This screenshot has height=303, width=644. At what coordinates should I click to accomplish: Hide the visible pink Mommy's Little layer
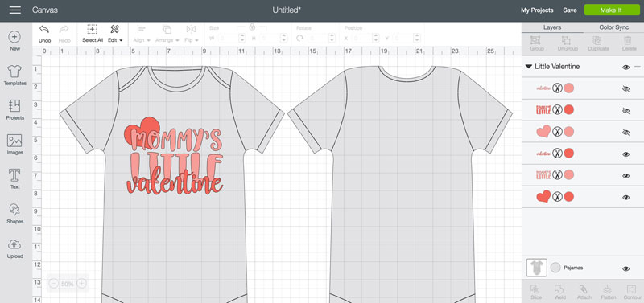tap(626, 176)
